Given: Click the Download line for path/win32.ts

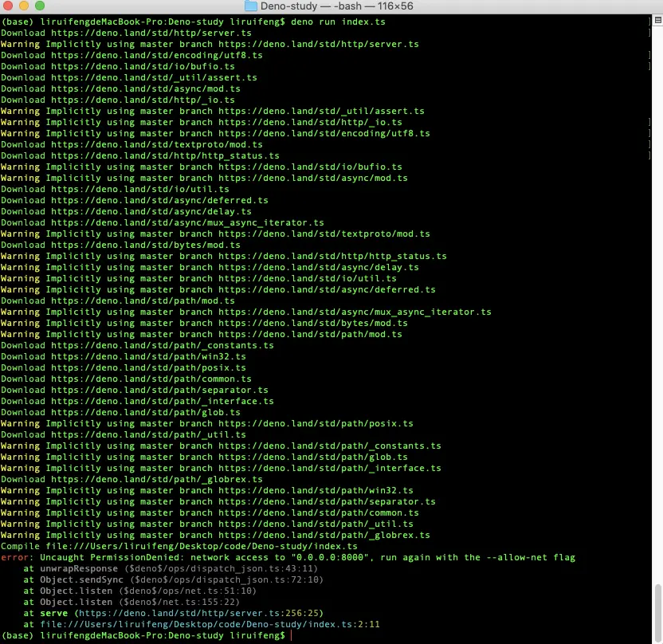Looking at the screenshot, I should [124, 356].
